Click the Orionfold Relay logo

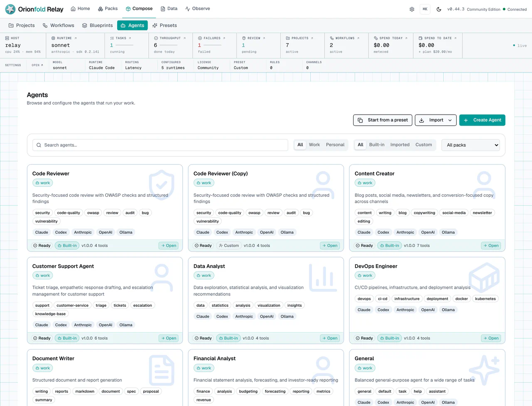click(x=34, y=9)
